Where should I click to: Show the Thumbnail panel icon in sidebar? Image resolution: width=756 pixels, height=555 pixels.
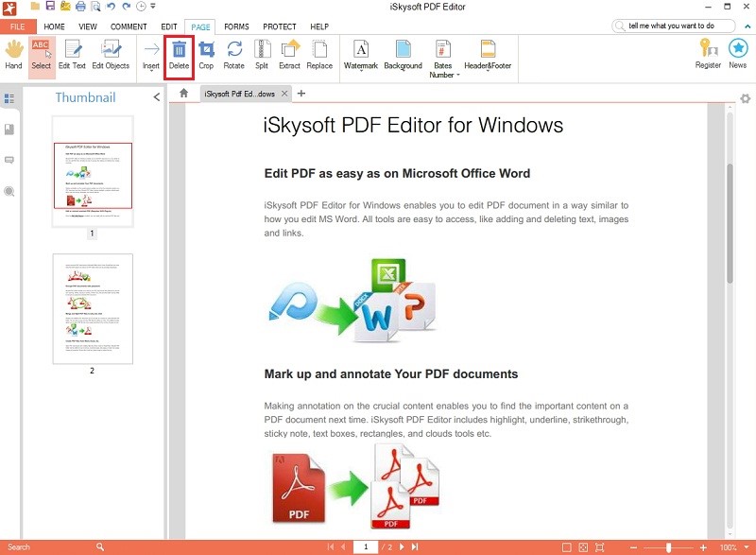click(x=9, y=98)
